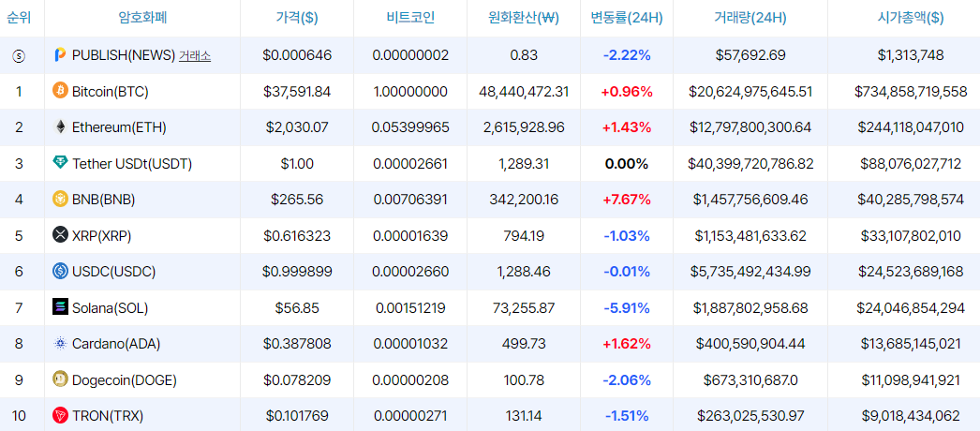Open the Cardano(ADA) coin name

click(116, 344)
